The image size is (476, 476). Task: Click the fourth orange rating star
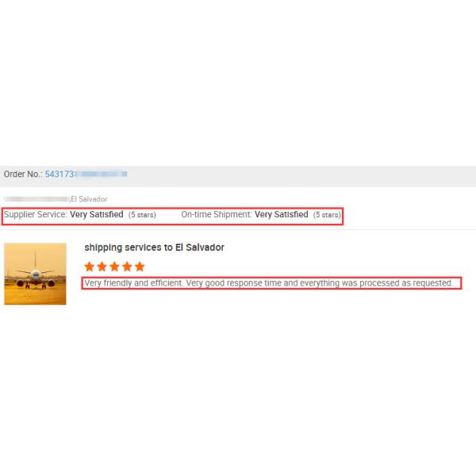tap(127, 267)
